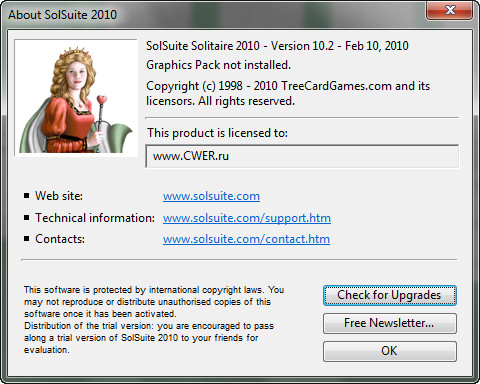Click the Free Newsletter... button
Image resolution: width=480 pixels, height=384 pixels.
[x=390, y=323]
